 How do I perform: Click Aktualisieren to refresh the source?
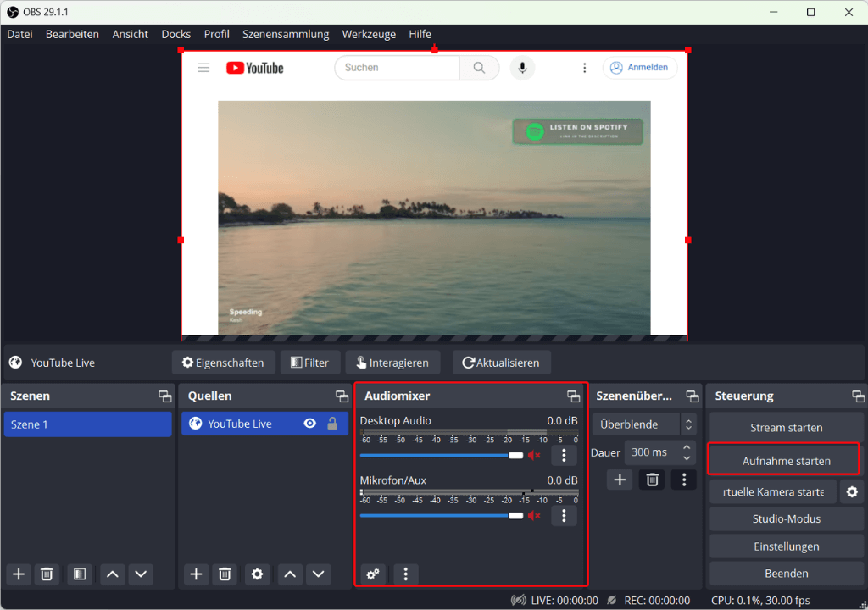coord(501,363)
